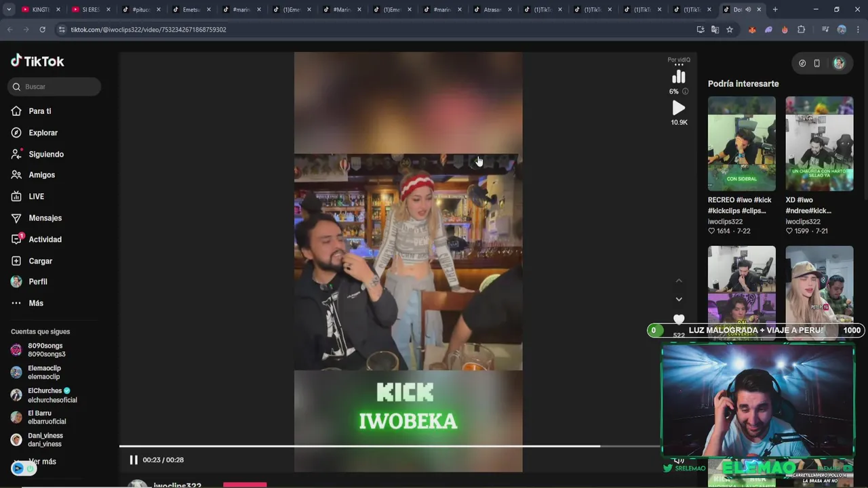Screen dimensions: 868x488
Task: Click the blue floating widget icon
Action: point(18,468)
